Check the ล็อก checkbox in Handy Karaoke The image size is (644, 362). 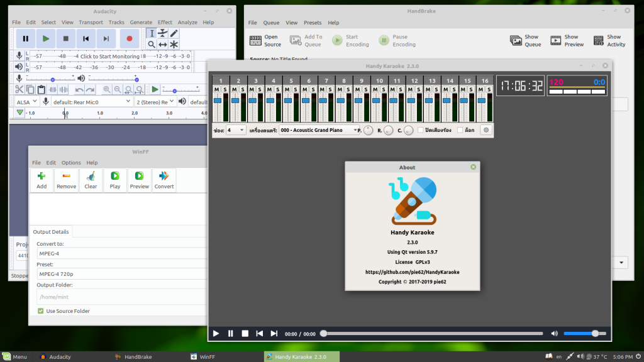coord(460,129)
